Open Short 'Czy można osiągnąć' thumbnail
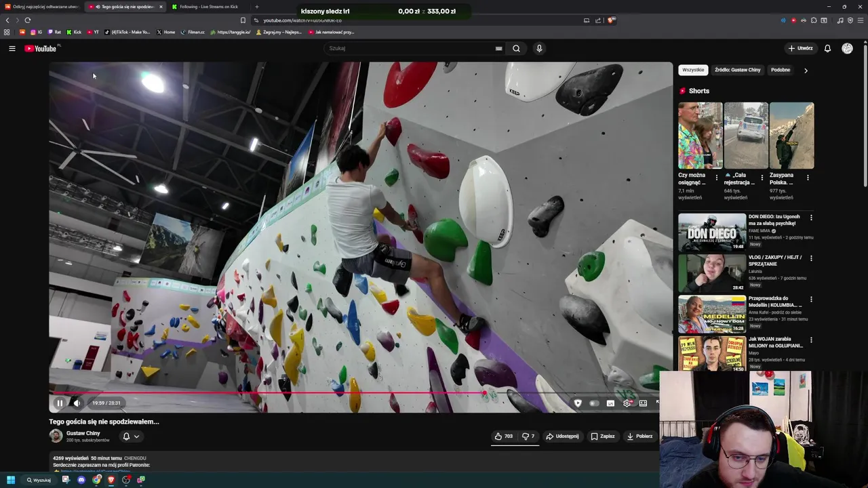The width and height of the screenshot is (868, 488). 700,136
